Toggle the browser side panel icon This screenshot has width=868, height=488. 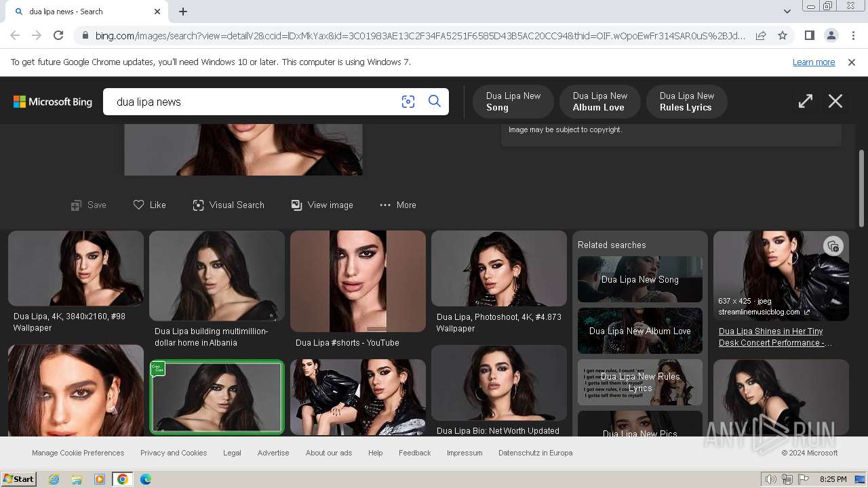(809, 35)
